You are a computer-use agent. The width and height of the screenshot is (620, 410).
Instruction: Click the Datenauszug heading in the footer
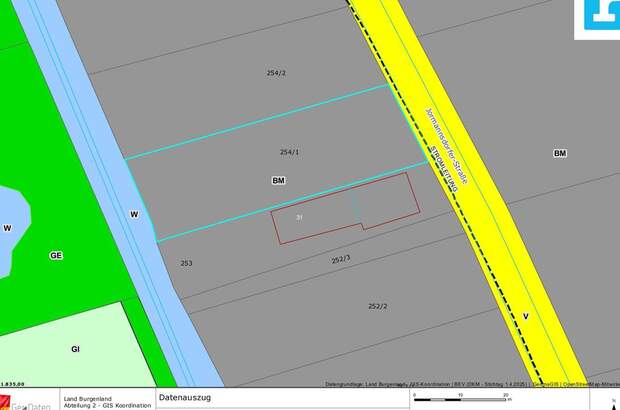[x=186, y=397]
